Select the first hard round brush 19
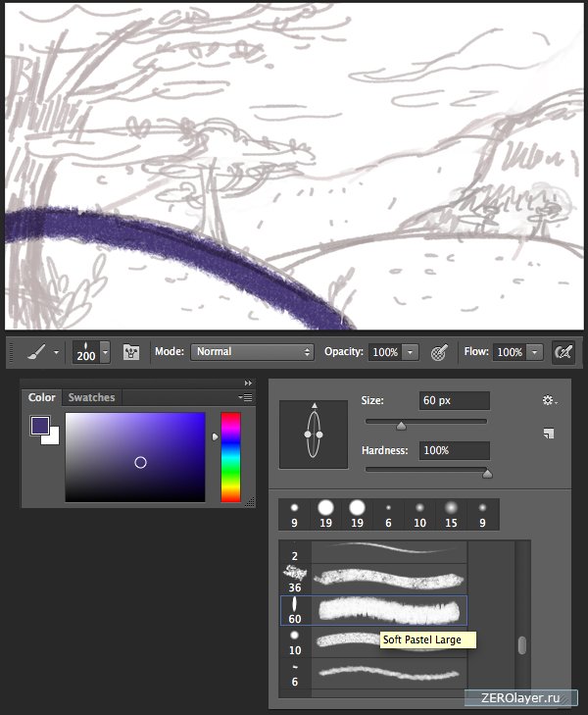Image resolution: width=588 pixels, height=715 pixels. pos(325,514)
